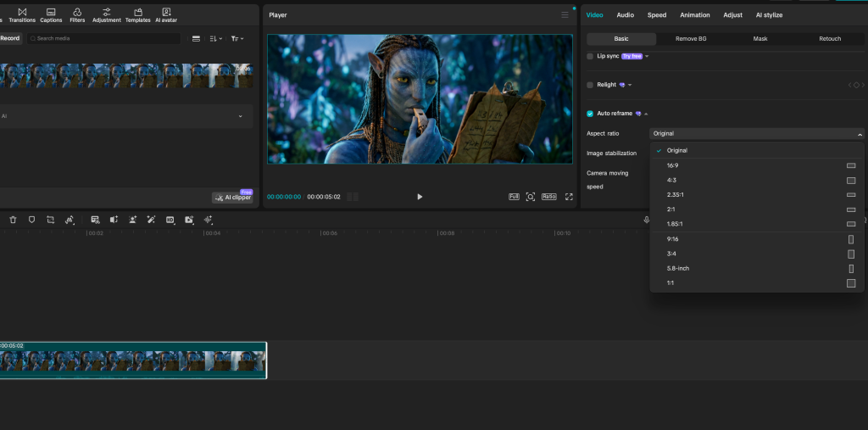
Task: Switch to the AI stylize tab
Action: point(770,15)
